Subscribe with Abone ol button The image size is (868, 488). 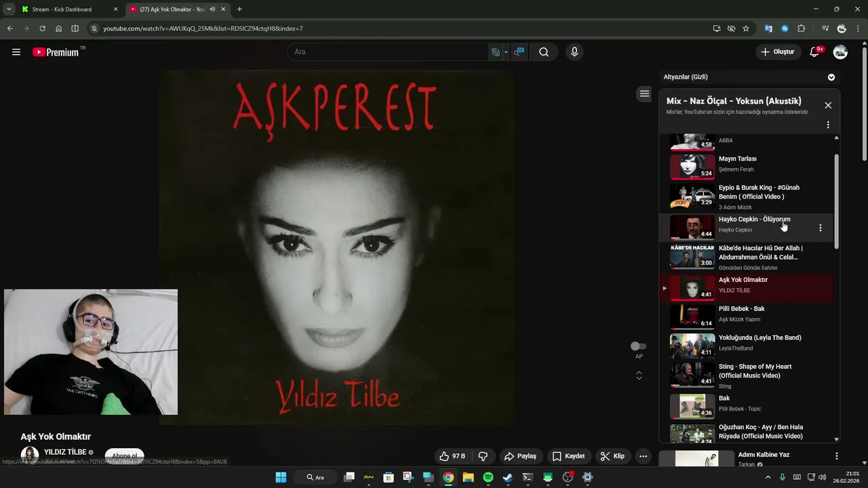click(125, 456)
